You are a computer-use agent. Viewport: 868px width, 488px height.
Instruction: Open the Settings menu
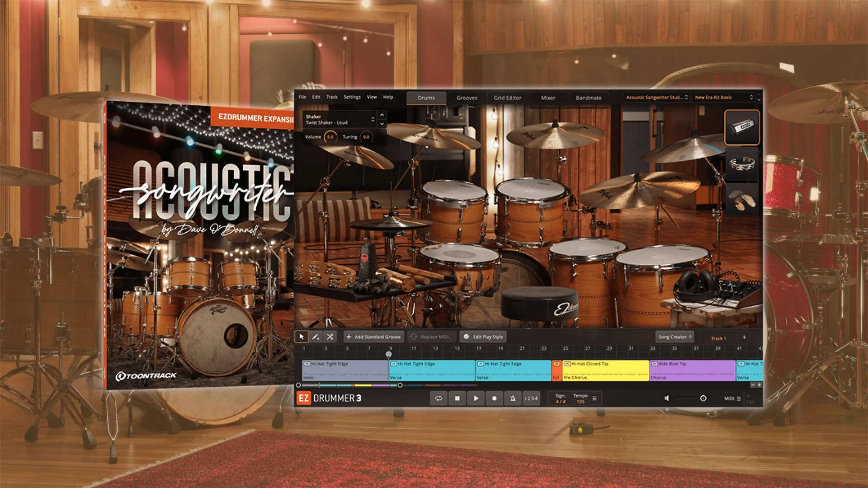tap(352, 97)
